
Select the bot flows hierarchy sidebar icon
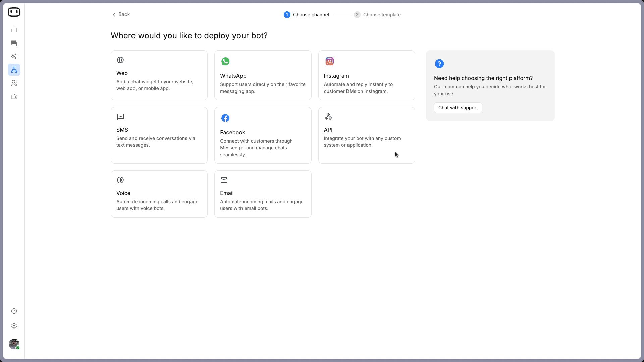[x=14, y=70]
